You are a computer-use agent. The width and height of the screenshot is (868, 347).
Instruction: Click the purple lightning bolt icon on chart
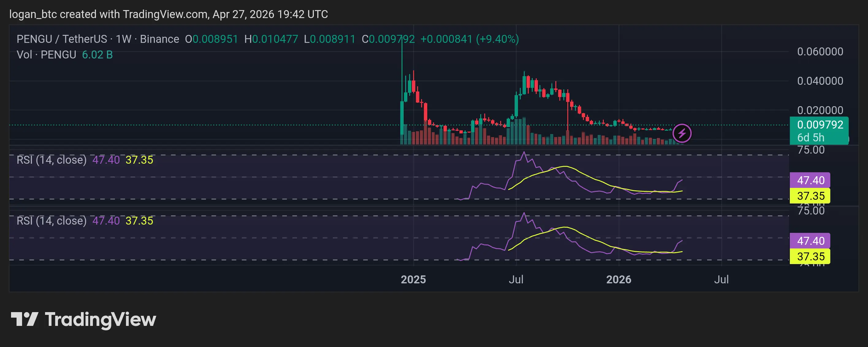682,133
